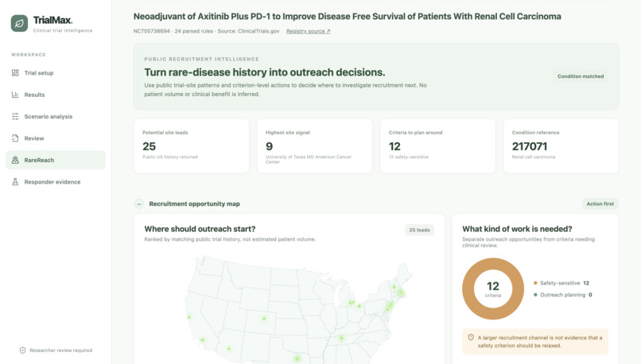Click the warning shield icon in safety notice
This screenshot has width=641, height=364.
point(471,338)
